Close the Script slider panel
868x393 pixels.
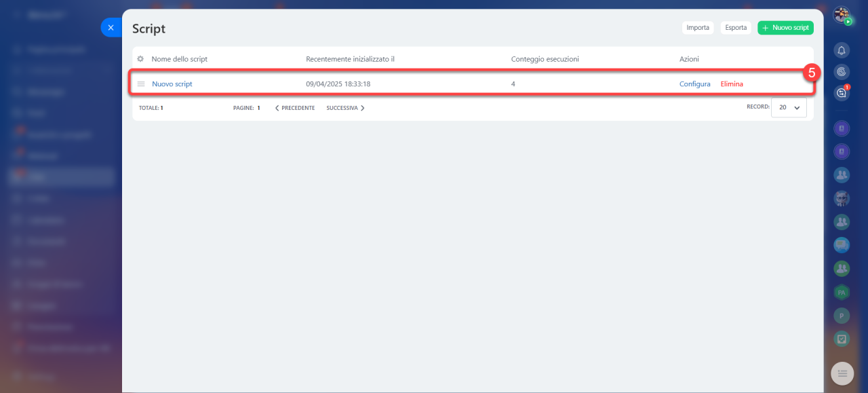[x=111, y=27]
